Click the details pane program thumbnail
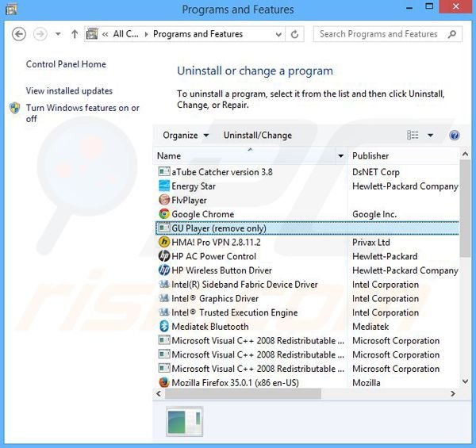The height and width of the screenshot is (448, 476). [x=185, y=421]
